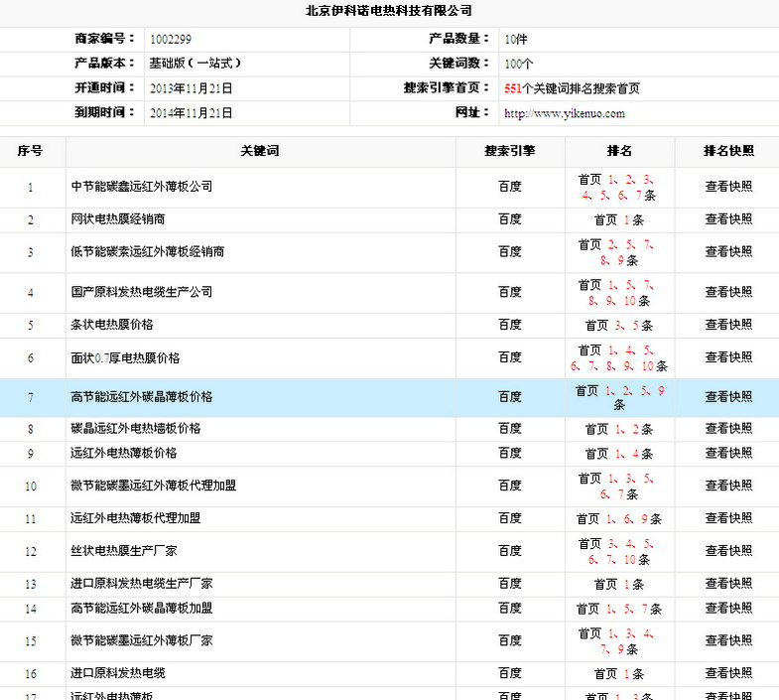The image size is (779, 700).
Task: Open 查看快照 for 碳晶远红外电热墙板价格
Action: [728, 429]
